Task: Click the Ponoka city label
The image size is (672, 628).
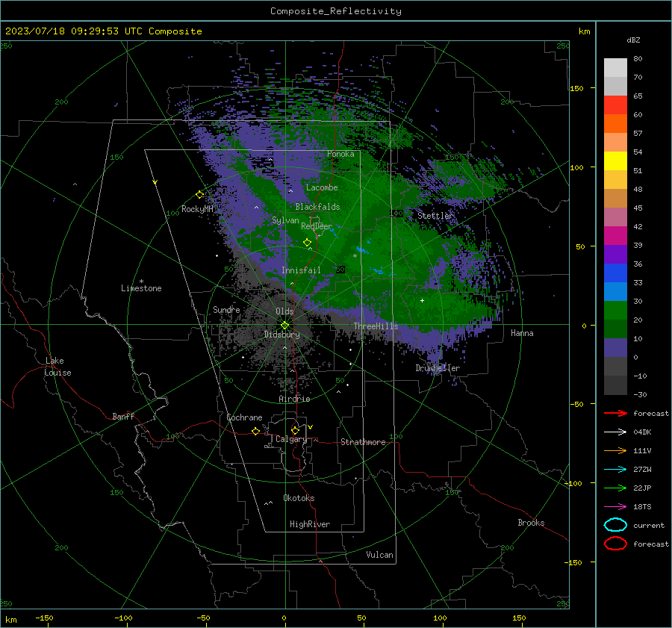Action: click(x=340, y=154)
